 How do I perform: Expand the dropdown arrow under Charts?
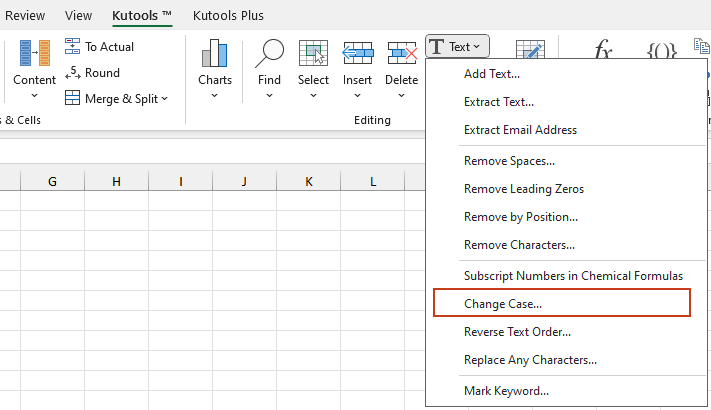pyautogui.click(x=214, y=96)
